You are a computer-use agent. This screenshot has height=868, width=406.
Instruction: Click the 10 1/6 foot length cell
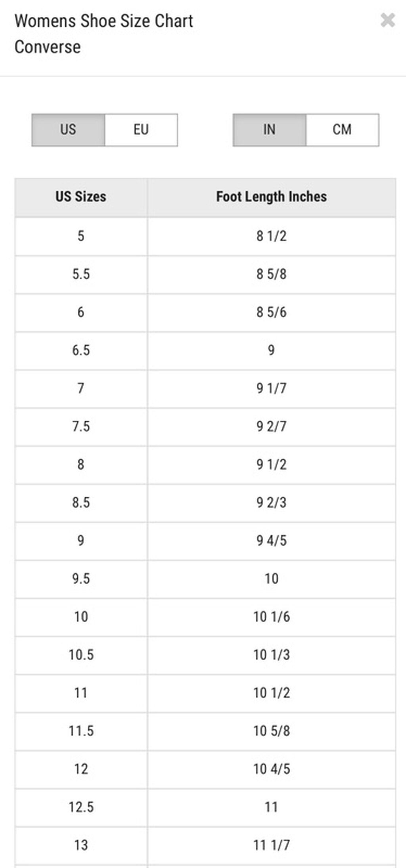(x=272, y=617)
